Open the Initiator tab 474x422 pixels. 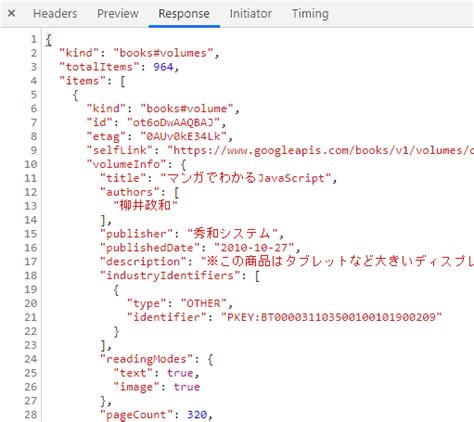tap(251, 14)
